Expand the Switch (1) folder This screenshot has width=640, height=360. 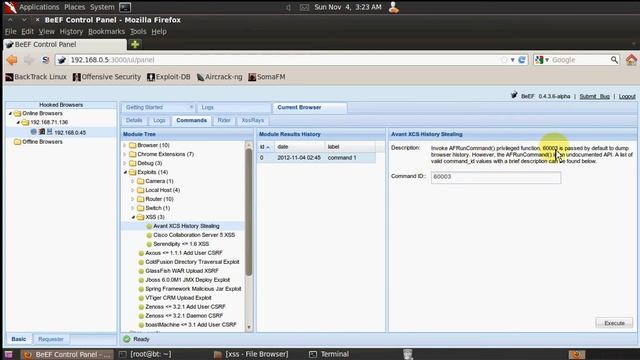133,208
